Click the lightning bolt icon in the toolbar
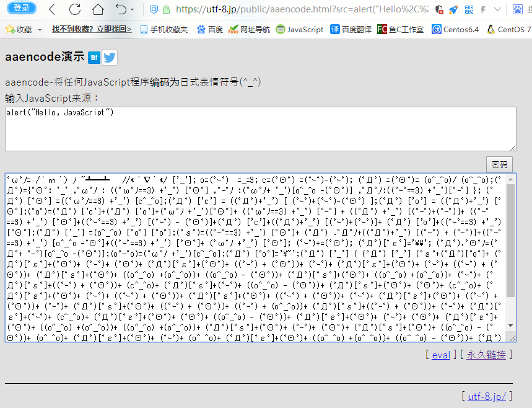532x408 pixels. (483, 9)
